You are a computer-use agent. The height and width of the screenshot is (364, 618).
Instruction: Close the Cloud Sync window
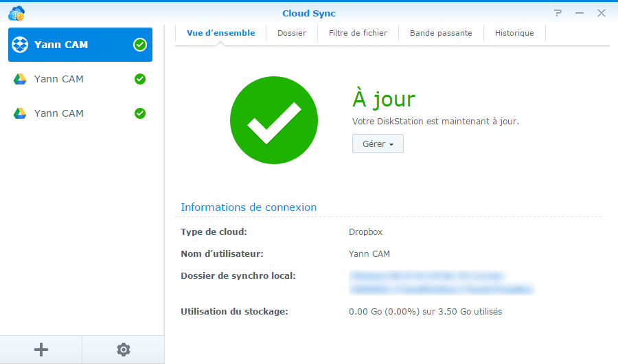point(601,13)
